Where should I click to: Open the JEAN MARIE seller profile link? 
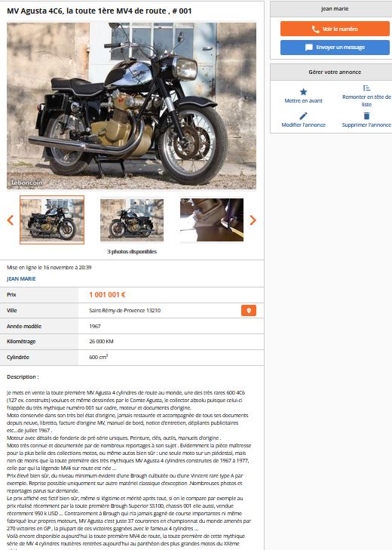tap(21, 279)
